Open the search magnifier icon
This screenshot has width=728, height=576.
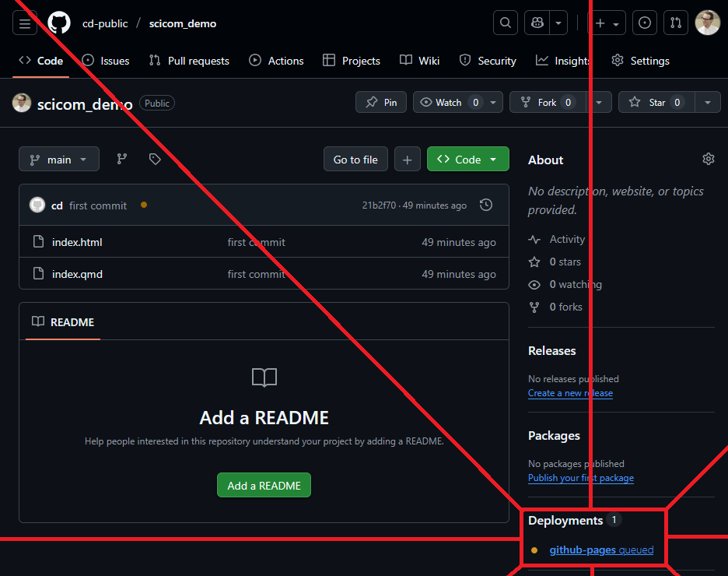click(506, 23)
